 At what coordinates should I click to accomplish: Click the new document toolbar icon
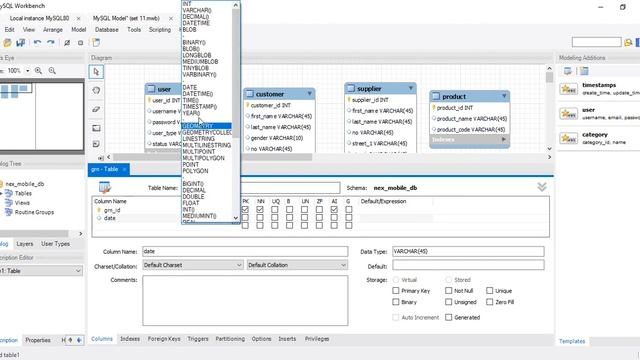coord(96,42)
